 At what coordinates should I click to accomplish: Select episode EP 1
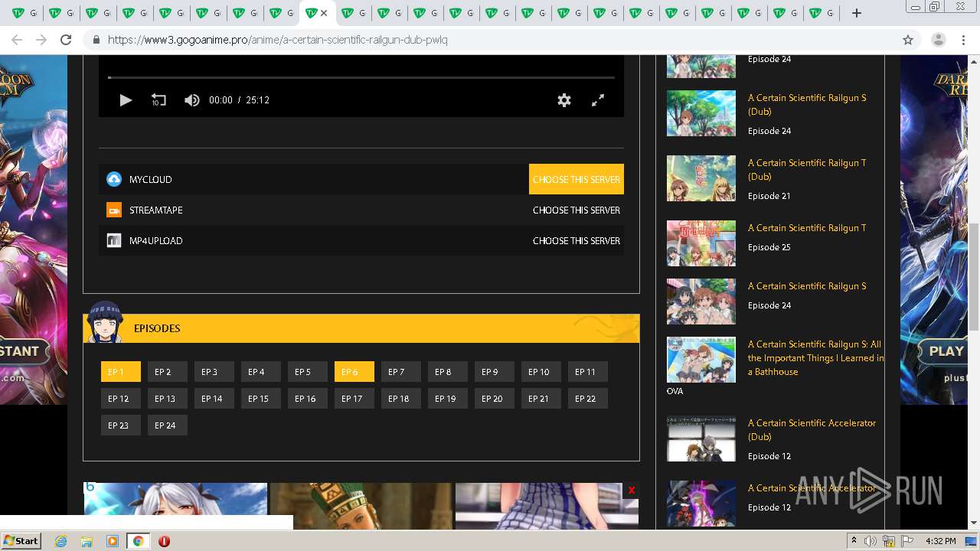(121, 372)
